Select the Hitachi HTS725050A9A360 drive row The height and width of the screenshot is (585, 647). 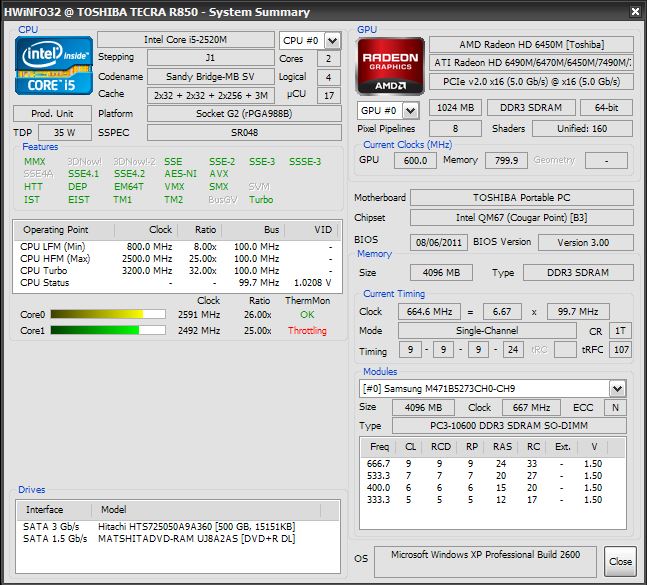click(178, 526)
